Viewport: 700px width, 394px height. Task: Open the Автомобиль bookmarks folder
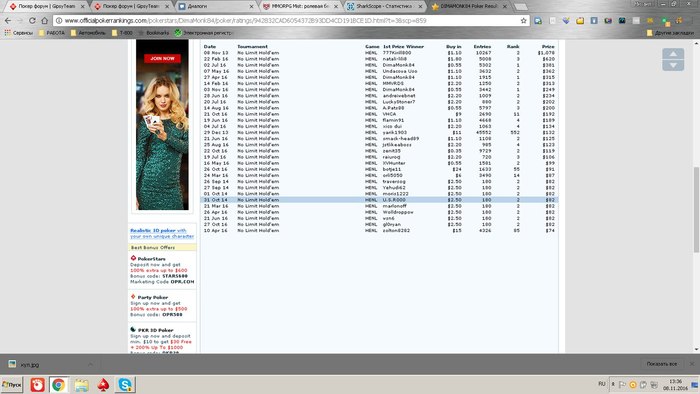click(x=88, y=33)
